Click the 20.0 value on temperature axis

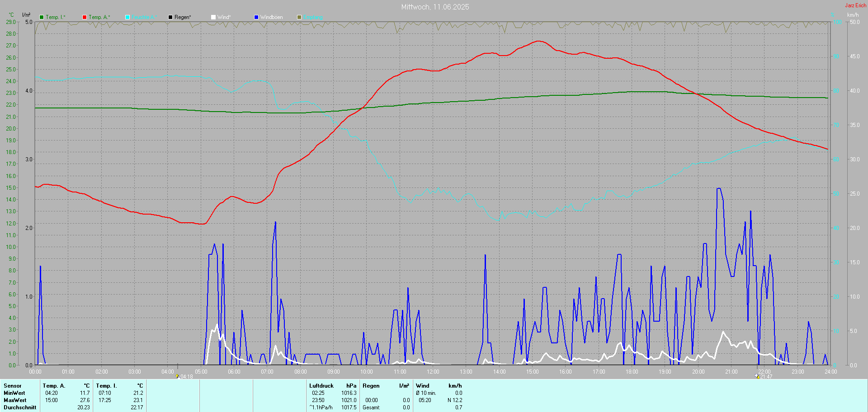click(11, 129)
